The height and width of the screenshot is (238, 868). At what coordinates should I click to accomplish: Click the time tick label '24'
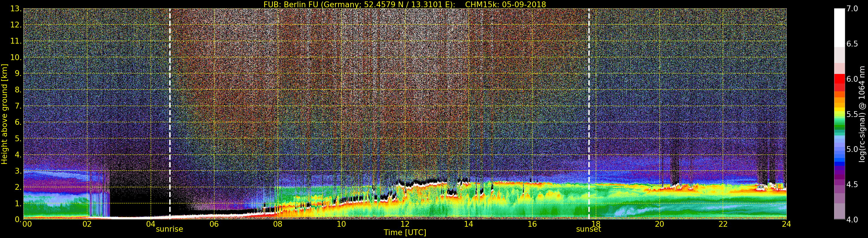point(786,224)
